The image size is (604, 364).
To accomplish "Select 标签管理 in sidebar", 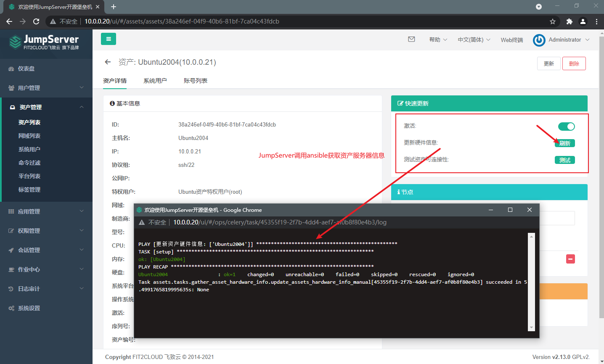I will click(x=29, y=190).
